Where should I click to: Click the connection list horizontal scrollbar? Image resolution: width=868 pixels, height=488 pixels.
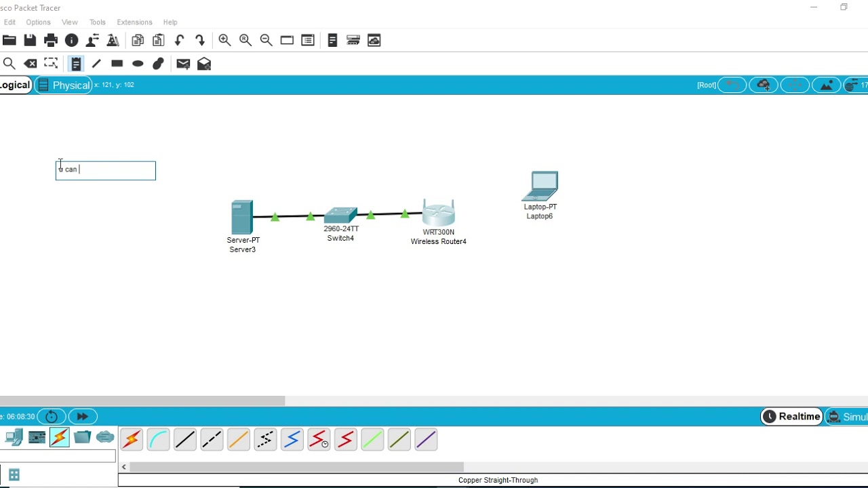[296, 467]
